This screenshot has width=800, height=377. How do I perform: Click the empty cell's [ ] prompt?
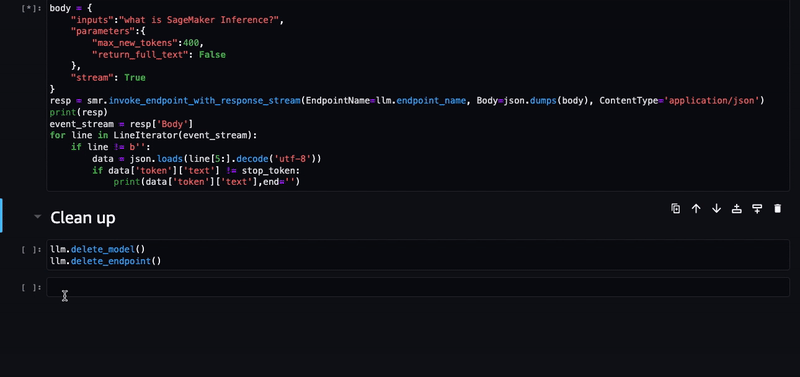click(x=32, y=288)
